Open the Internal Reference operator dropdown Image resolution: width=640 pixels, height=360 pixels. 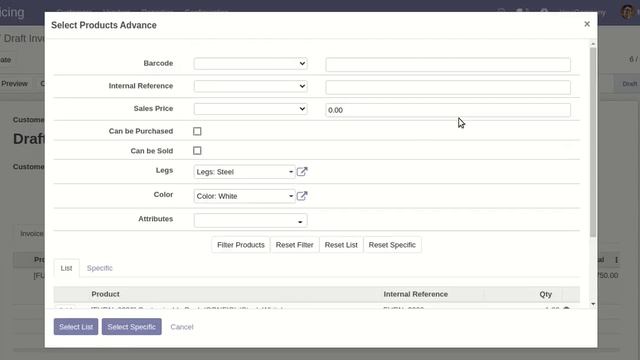coord(251,86)
